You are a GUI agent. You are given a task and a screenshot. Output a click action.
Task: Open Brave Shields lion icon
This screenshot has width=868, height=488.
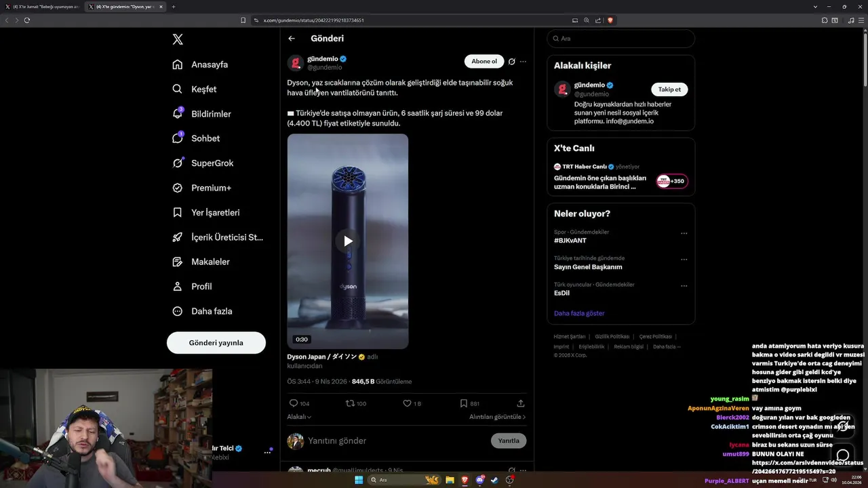(x=610, y=20)
